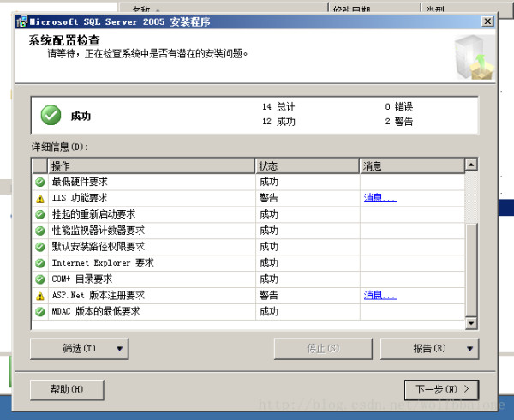
Task: Click the success icon for MDAC 版本的最低要求 row
Action: point(40,312)
